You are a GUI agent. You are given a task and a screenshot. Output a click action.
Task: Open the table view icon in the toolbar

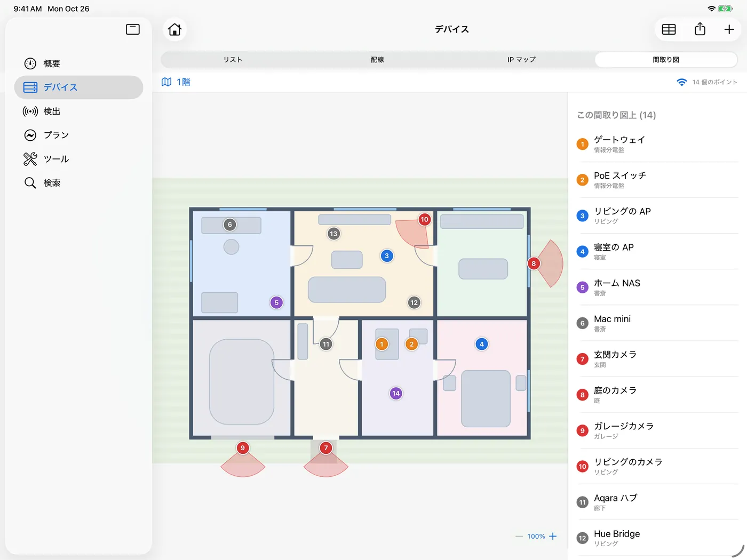[669, 29]
